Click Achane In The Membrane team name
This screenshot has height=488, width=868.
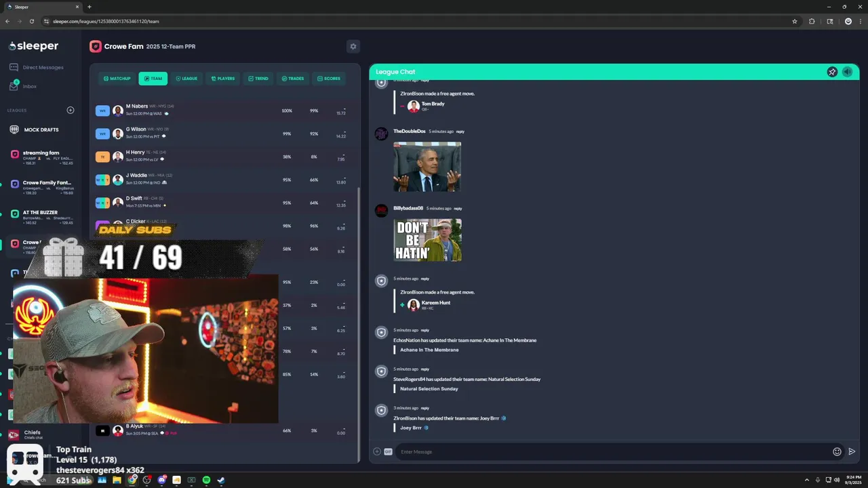pos(429,350)
